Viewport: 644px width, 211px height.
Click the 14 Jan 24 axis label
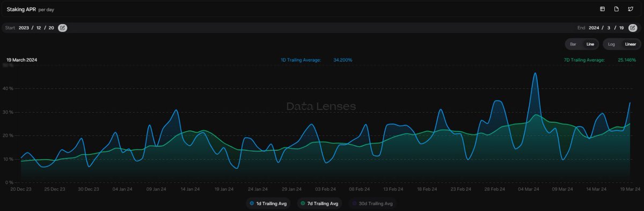coord(190,189)
